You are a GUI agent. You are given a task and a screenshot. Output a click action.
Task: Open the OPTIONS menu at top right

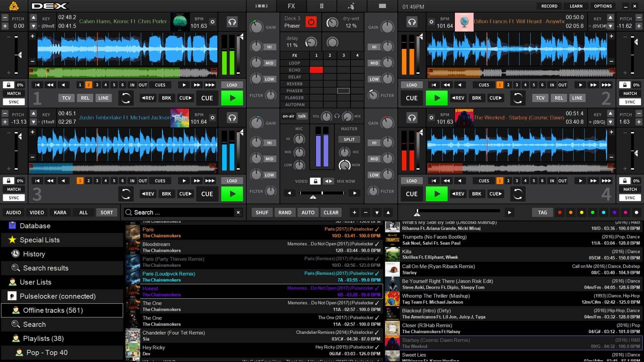coord(603,6)
